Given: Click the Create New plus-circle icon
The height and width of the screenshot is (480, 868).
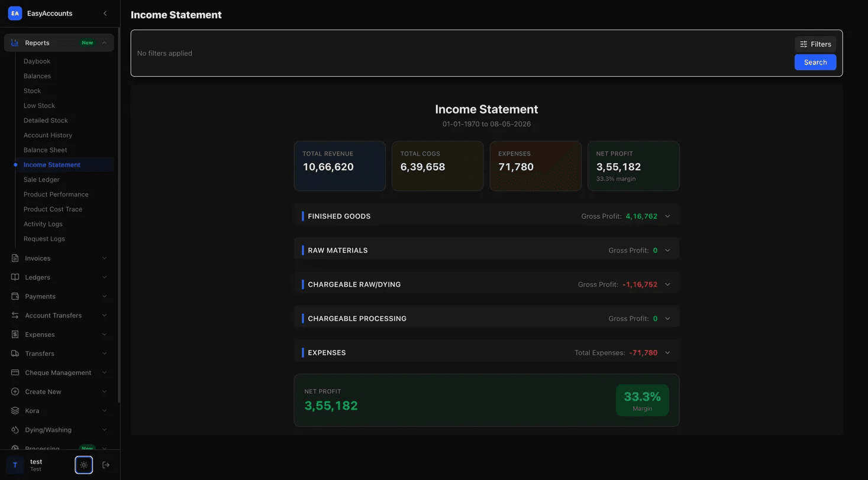Looking at the screenshot, I should point(15,391).
